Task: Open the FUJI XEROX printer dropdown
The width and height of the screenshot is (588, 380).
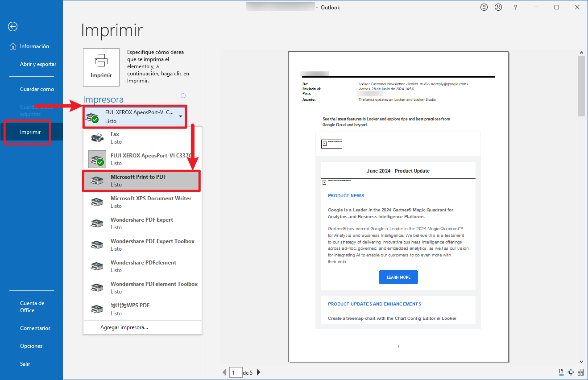Action: (x=135, y=117)
